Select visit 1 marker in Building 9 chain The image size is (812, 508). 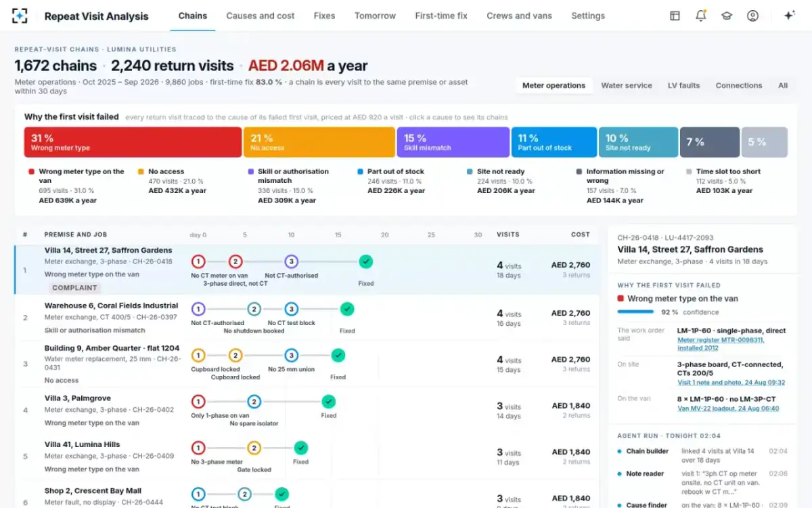coord(198,355)
